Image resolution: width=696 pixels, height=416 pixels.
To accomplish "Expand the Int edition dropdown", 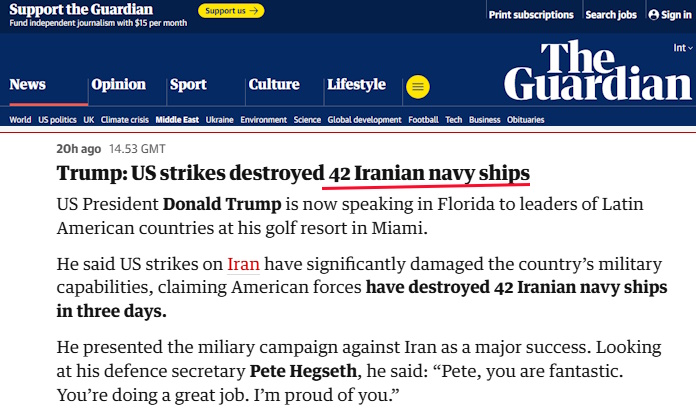I will 681,48.
